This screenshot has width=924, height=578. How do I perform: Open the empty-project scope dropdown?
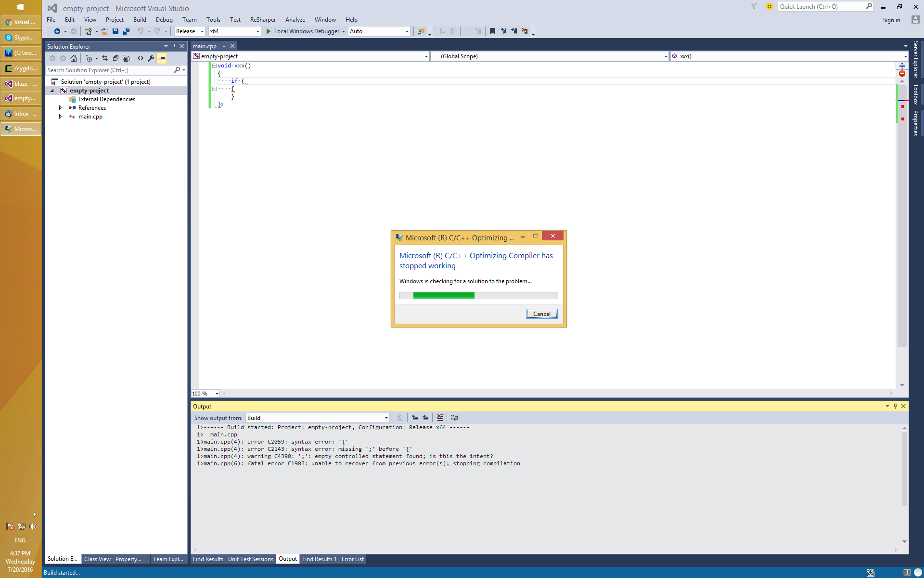click(310, 56)
